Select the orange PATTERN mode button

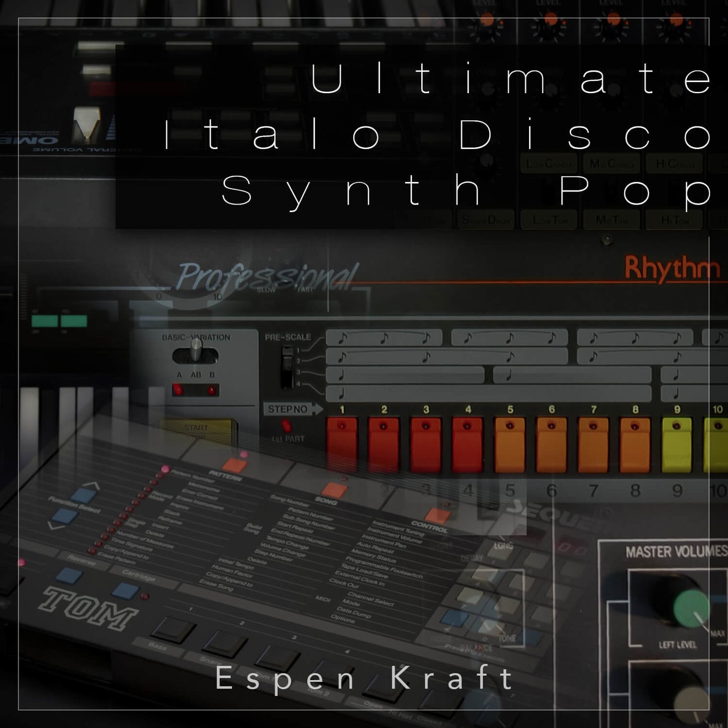(234, 465)
